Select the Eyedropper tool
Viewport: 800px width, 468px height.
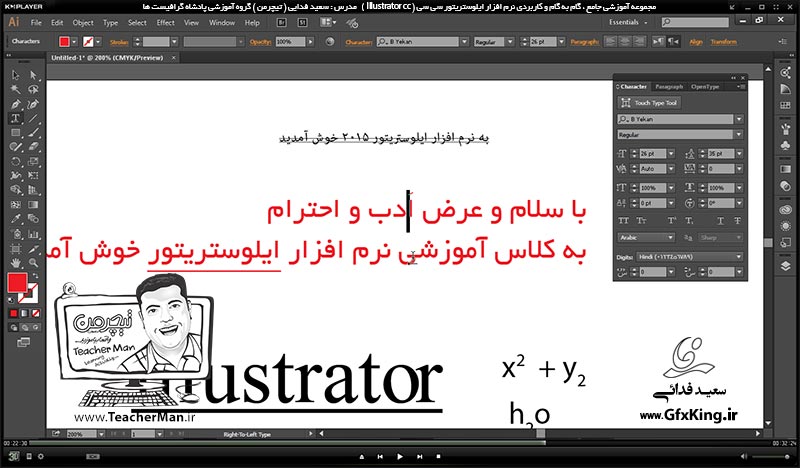click(x=15, y=219)
